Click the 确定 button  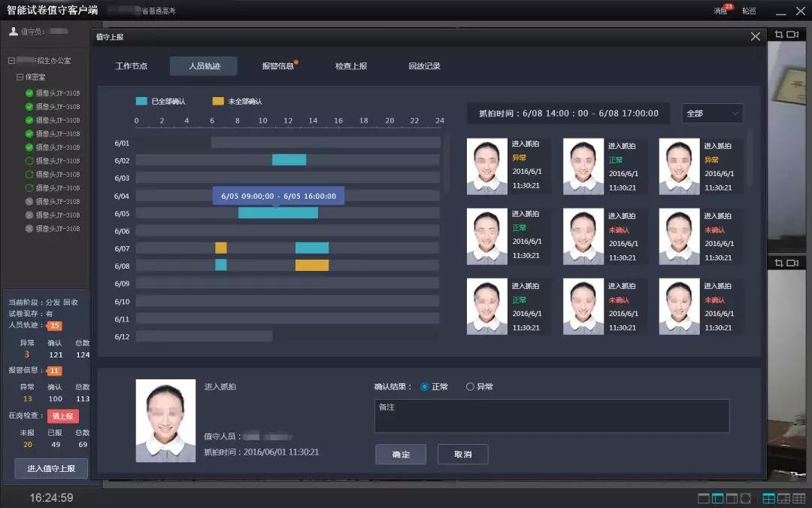click(401, 455)
